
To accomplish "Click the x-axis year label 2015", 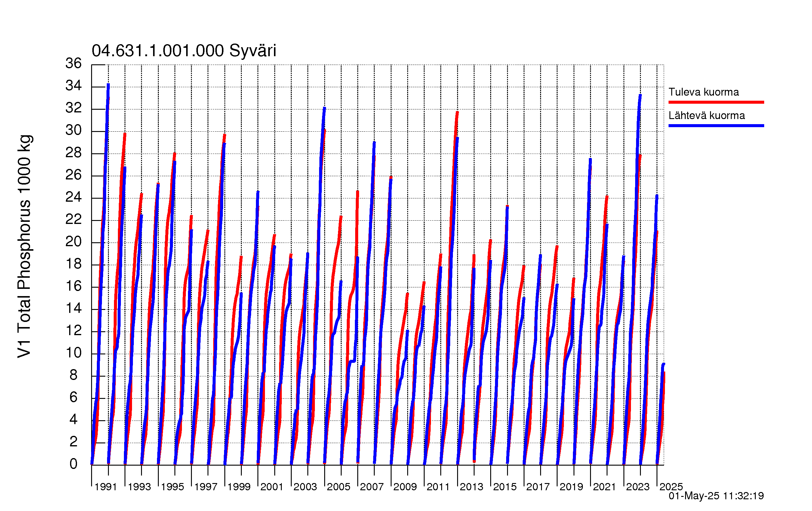I will pos(505,487).
